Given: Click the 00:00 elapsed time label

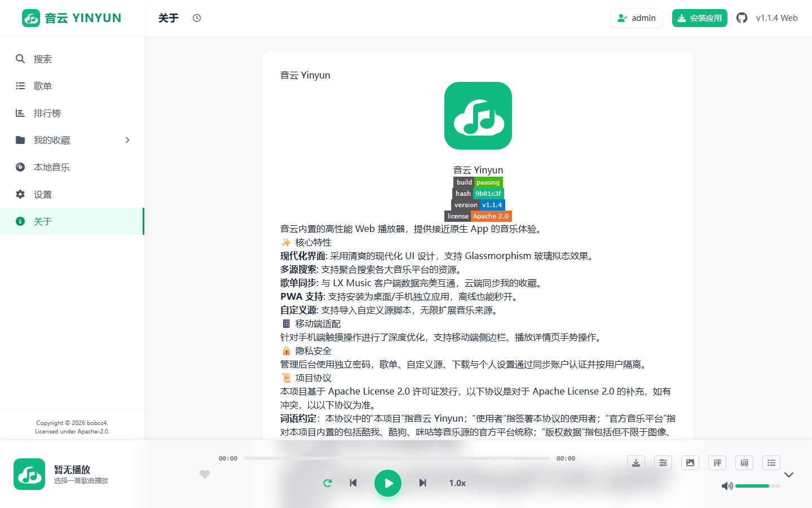Looking at the screenshot, I should [228, 458].
